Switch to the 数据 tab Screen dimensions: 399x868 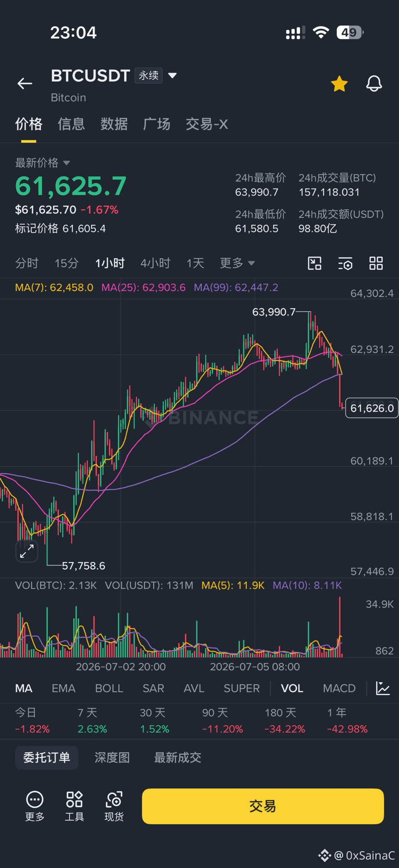click(x=114, y=124)
